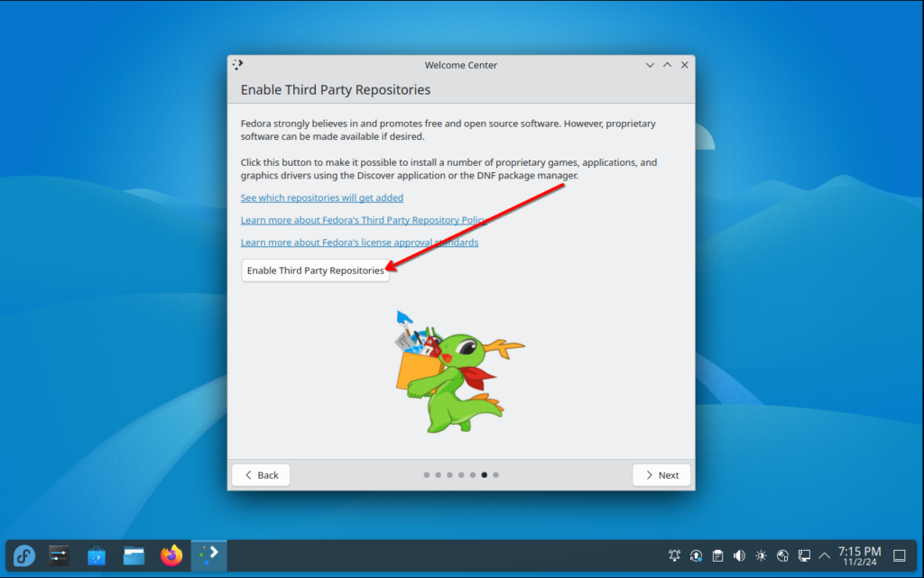Open notifications bell in system tray
Image resolution: width=924 pixels, height=578 pixels.
pyautogui.click(x=674, y=555)
